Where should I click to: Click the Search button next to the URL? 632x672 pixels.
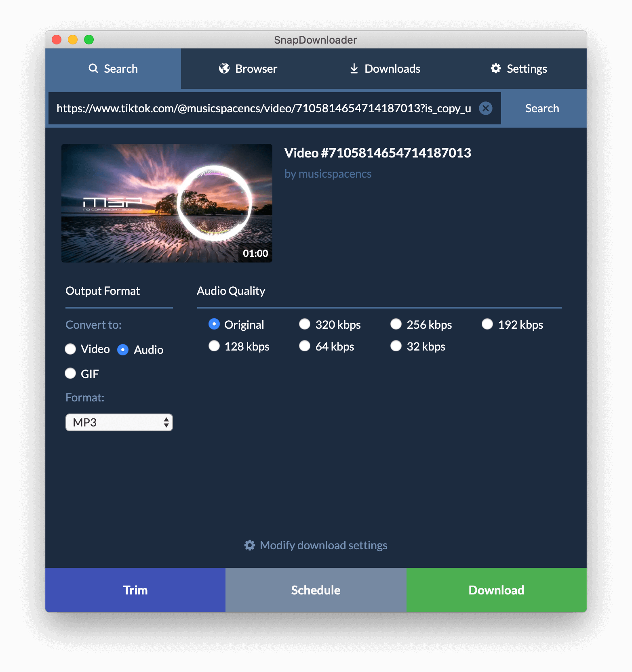point(542,108)
